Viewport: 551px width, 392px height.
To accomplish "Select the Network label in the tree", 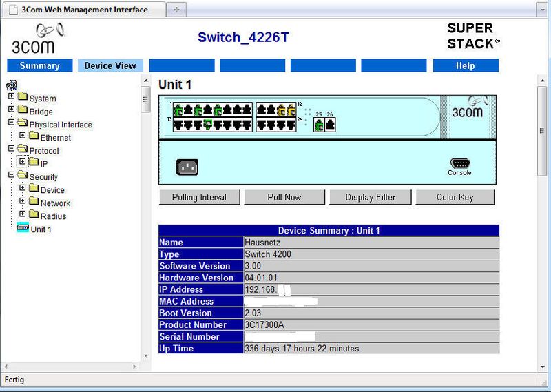I will click(x=55, y=203).
